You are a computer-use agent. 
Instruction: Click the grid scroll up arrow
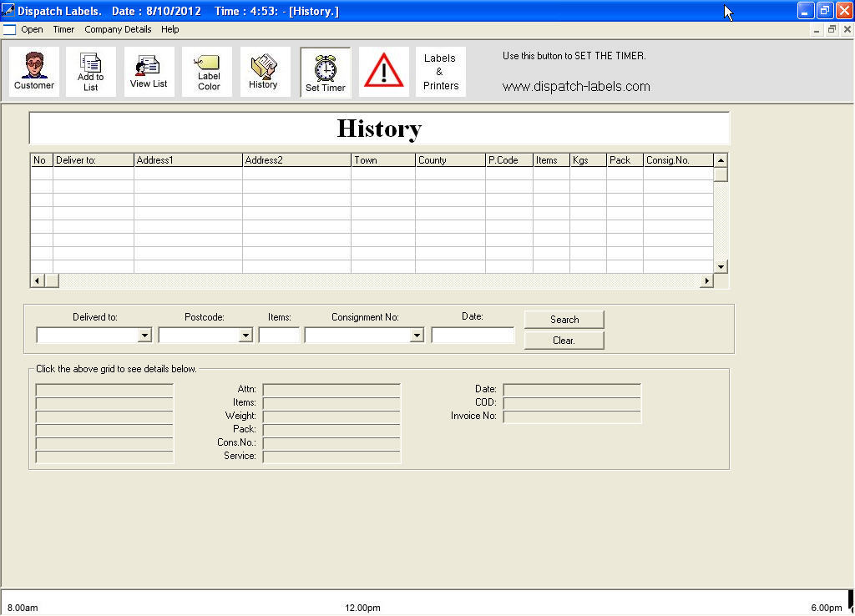pyautogui.click(x=721, y=160)
